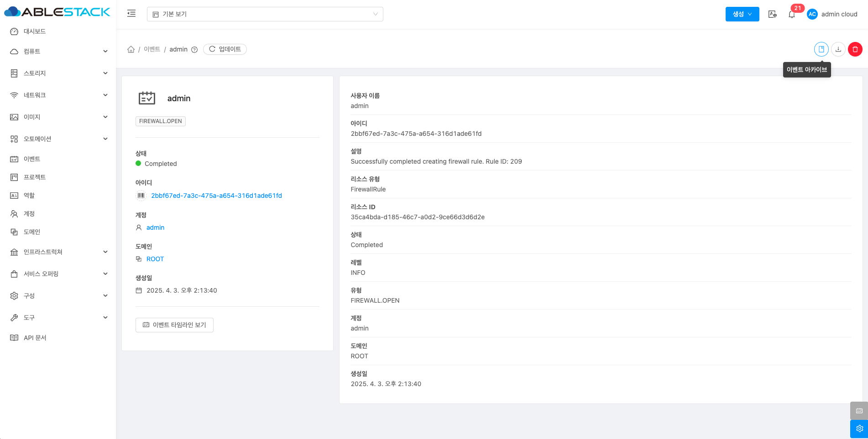Click the event archive icon button

[x=821, y=49]
